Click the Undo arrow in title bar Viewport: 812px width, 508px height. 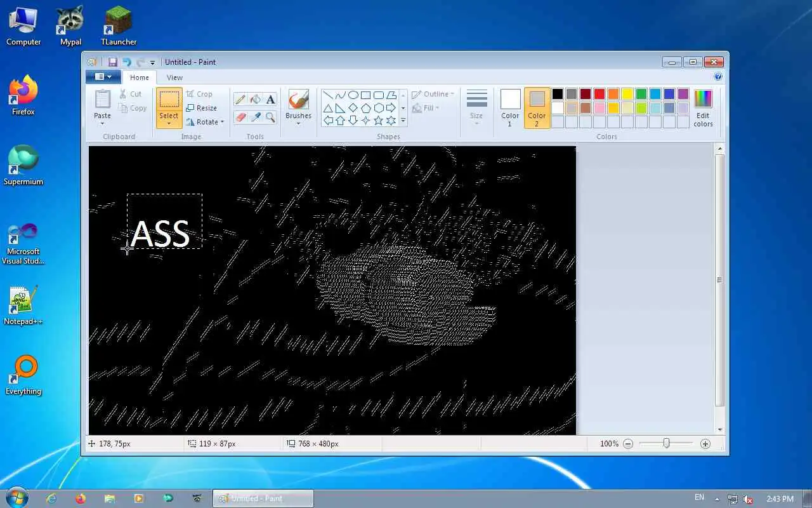[x=126, y=62]
